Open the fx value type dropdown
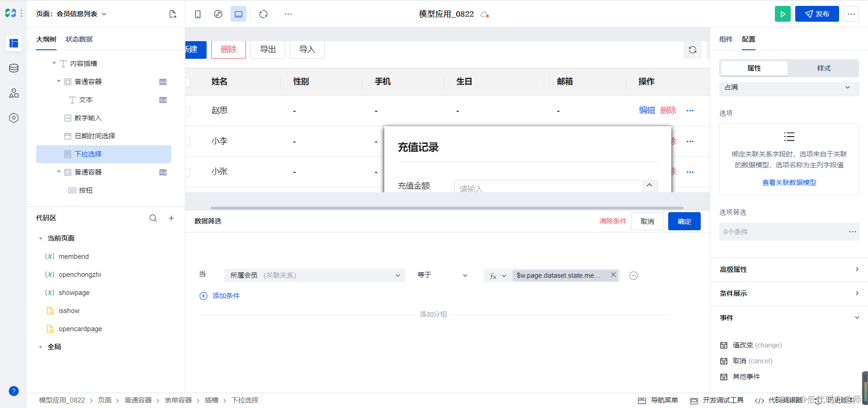The height and width of the screenshot is (408, 868). (x=498, y=275)
